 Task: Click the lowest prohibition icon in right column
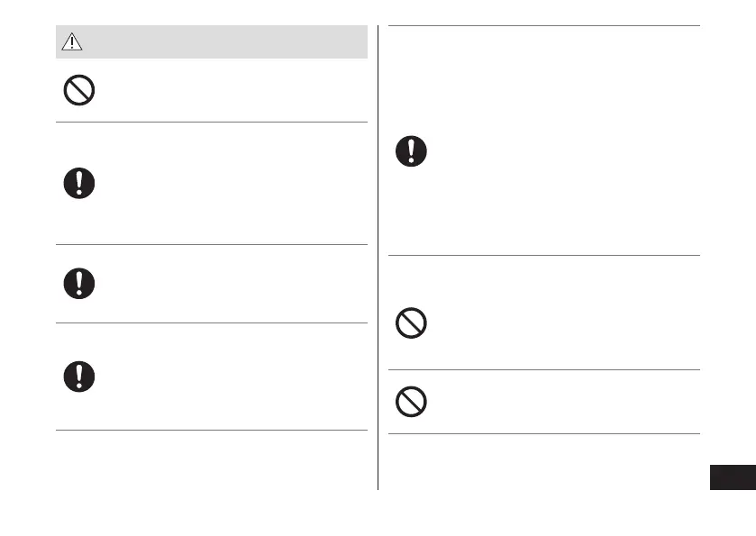pos(412,402)
